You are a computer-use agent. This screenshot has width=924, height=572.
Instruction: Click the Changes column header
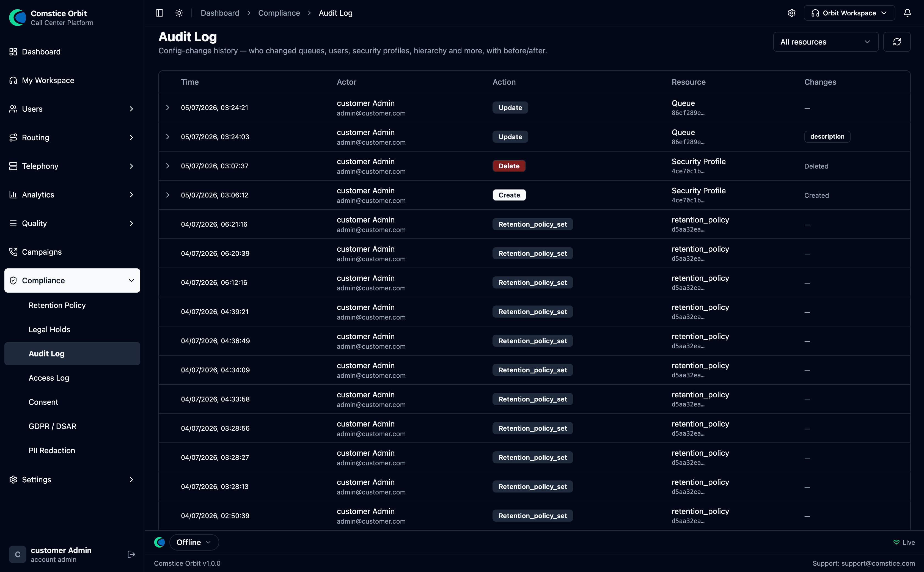(x=820, y=82)
